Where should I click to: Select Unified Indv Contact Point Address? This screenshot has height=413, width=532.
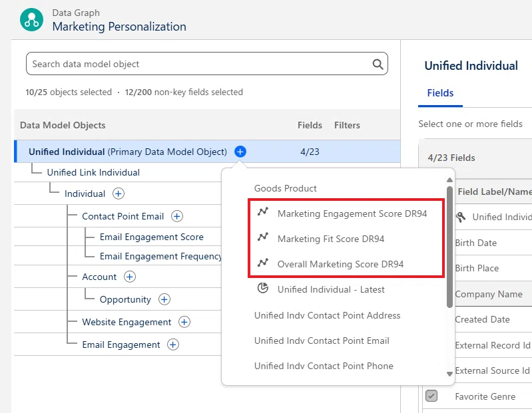click(328, 315)
